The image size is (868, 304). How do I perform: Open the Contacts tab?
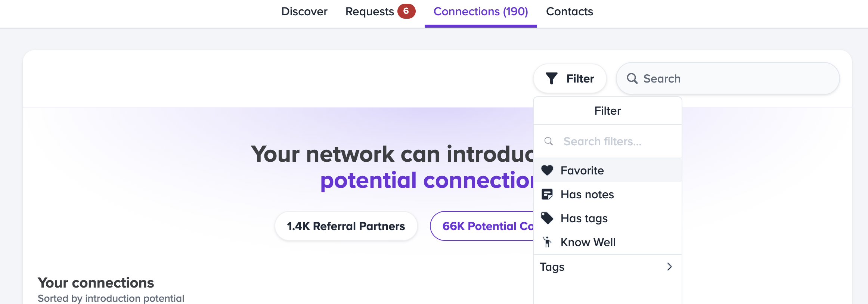(x=569, y=12)
